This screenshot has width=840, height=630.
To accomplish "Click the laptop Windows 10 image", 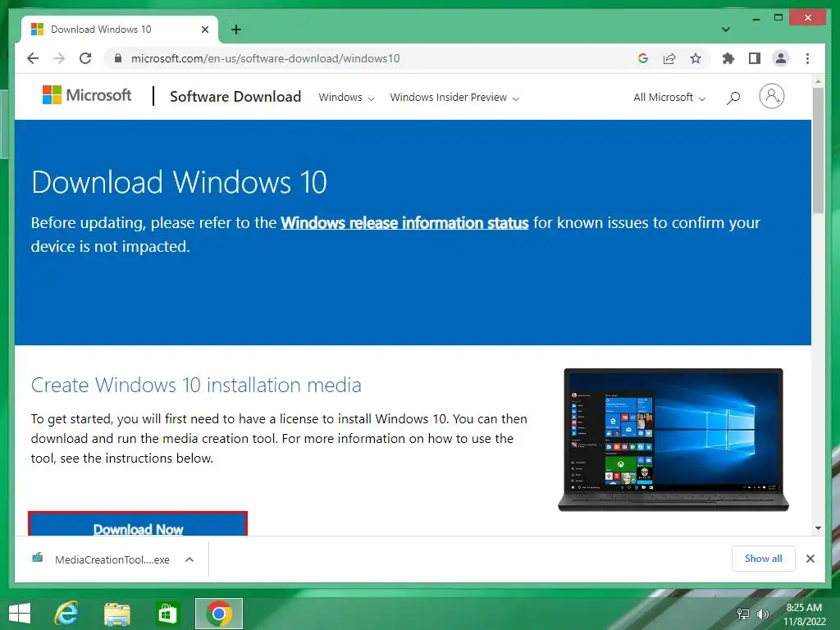I will pyautogui.click(x=673, y=440).
